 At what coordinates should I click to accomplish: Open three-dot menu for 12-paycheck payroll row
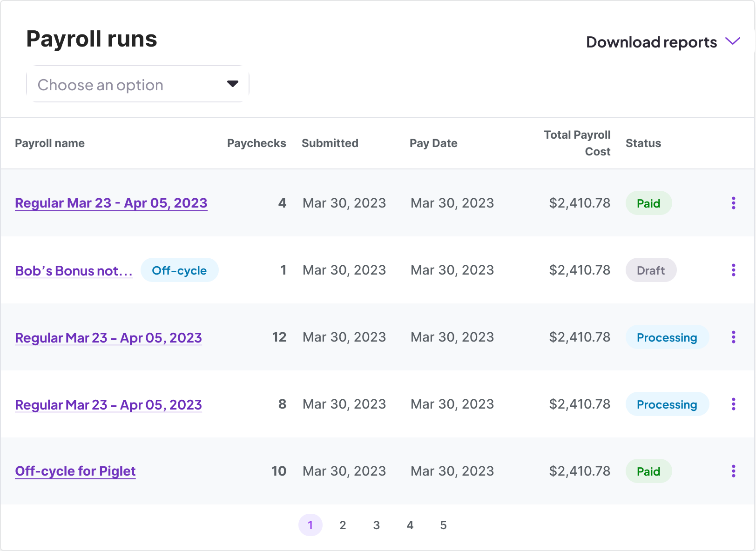pos(733,337)
